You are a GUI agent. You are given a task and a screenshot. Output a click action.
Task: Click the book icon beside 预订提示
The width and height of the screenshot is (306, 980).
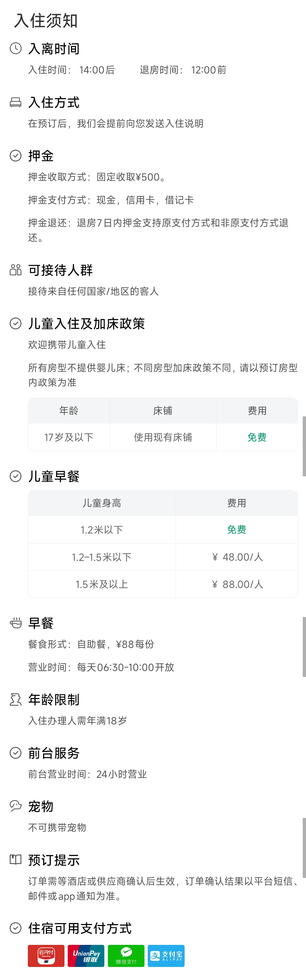(x=15, y=860)
